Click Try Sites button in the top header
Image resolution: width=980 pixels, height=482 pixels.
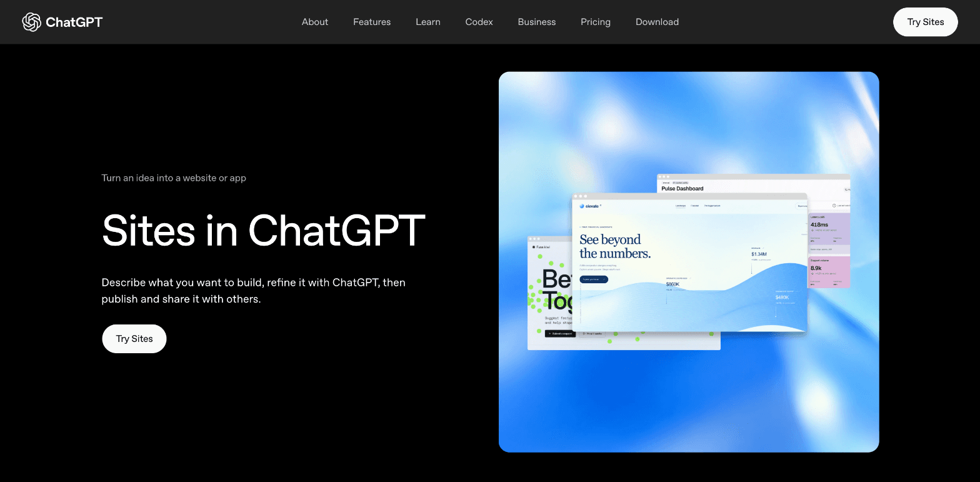(x=926, y=22)
